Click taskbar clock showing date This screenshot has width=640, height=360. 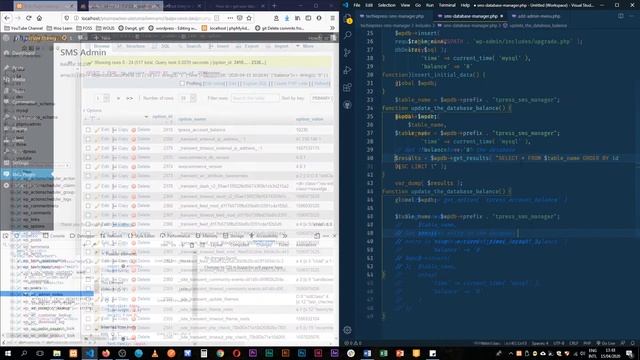pyautogui.click(x=610, y=353)
